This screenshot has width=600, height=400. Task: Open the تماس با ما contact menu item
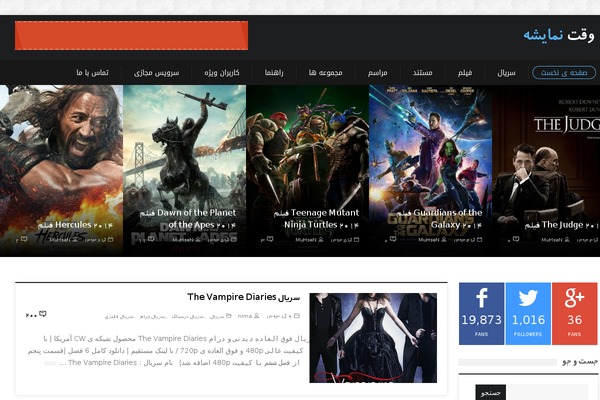pos(92,73)
